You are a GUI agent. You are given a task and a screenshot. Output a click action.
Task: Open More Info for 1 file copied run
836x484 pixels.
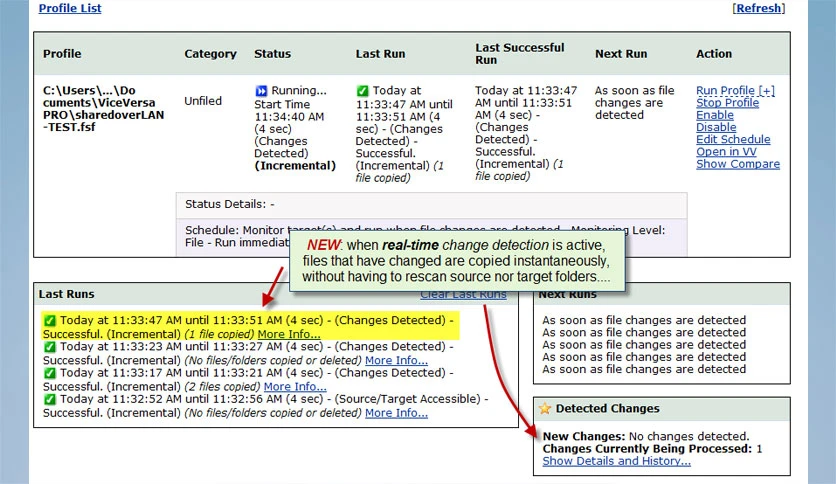289,334
